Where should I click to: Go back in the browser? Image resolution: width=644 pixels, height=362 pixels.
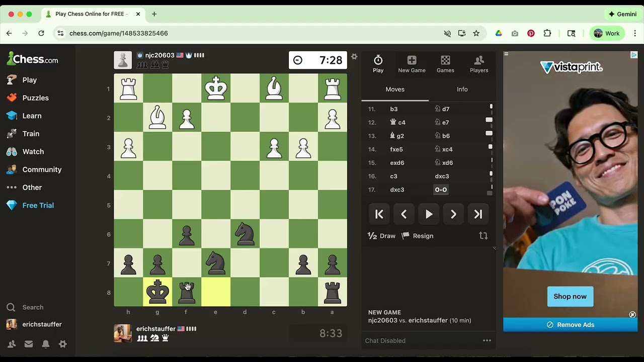[9, 33]
